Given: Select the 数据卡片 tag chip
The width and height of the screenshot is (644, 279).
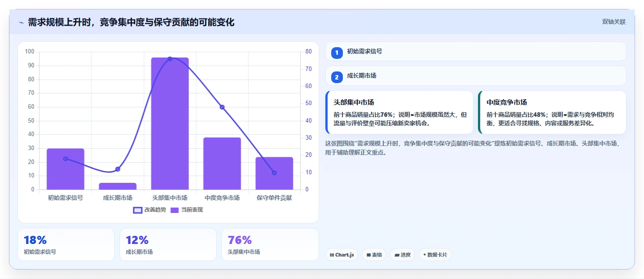Looking at the screenshot, I should (435, 255).
